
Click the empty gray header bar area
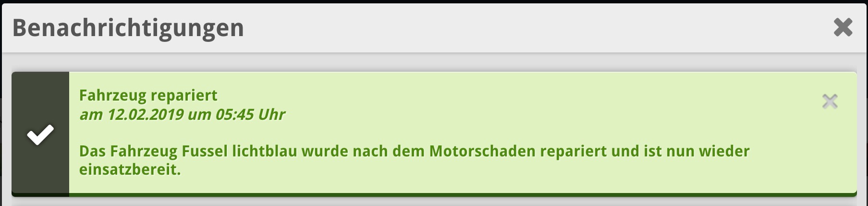528,28
